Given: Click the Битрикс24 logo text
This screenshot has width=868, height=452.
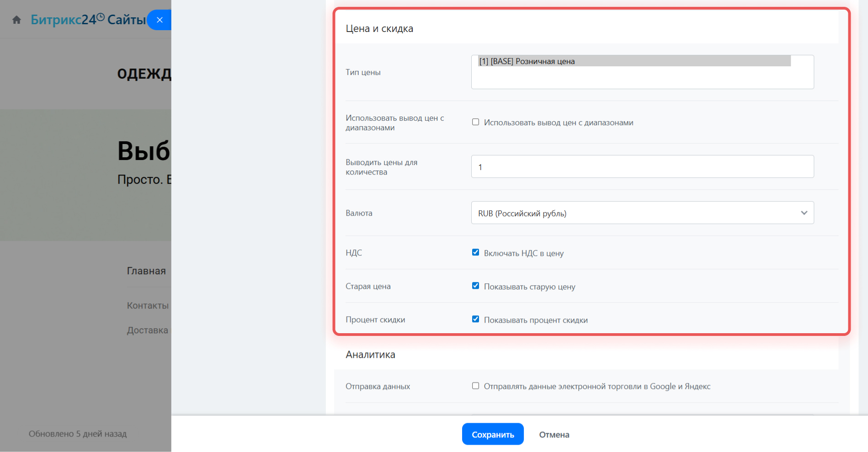Looking at the screenshot, I should coord(64,20).
